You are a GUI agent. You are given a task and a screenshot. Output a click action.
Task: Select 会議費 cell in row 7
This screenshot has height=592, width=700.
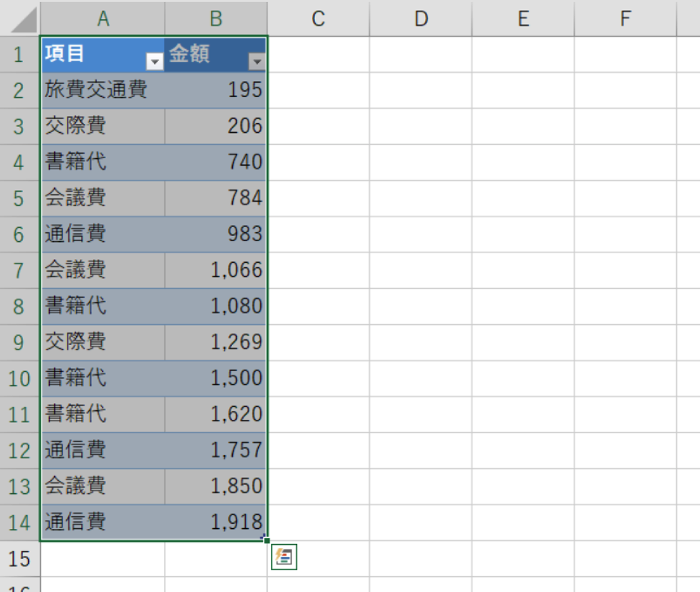tap(103, 270)
